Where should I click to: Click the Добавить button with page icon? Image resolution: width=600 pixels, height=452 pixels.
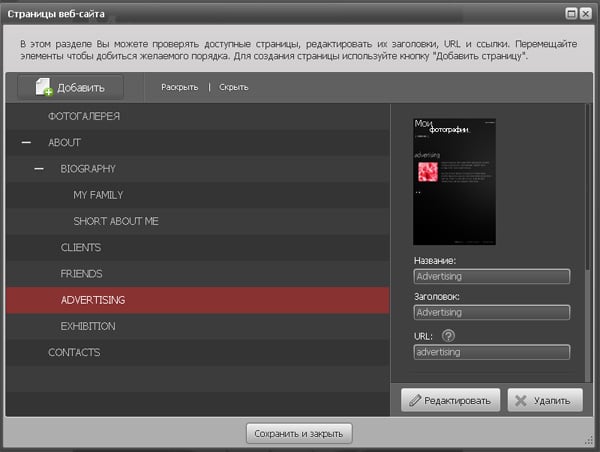(70, 87)
